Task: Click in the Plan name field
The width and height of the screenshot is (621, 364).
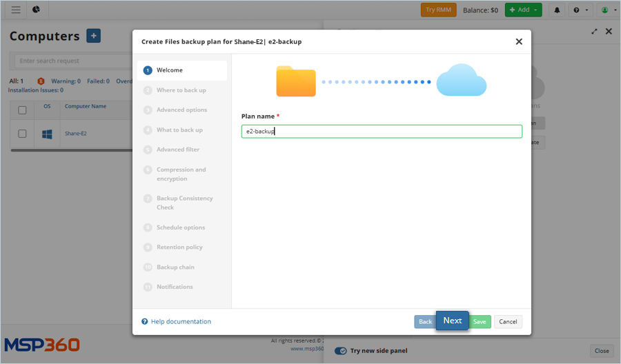Action: tap(382, 131)
